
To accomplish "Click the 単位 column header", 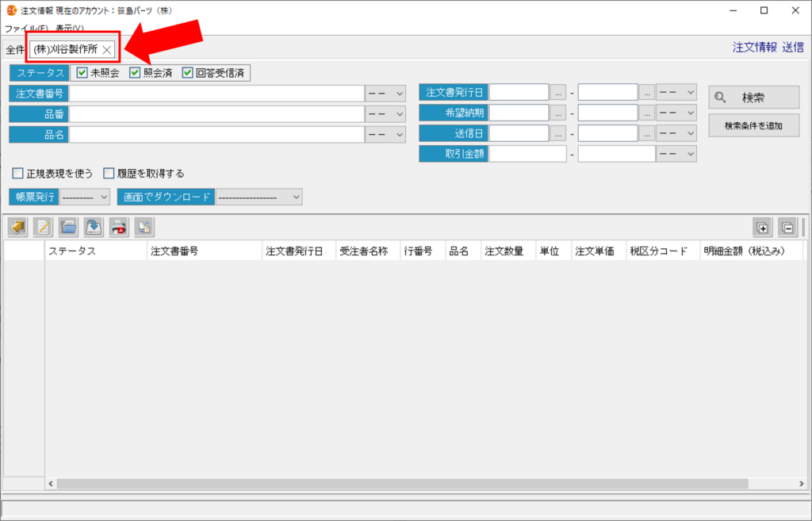I will pyautogui.click(x=553, y=251).
